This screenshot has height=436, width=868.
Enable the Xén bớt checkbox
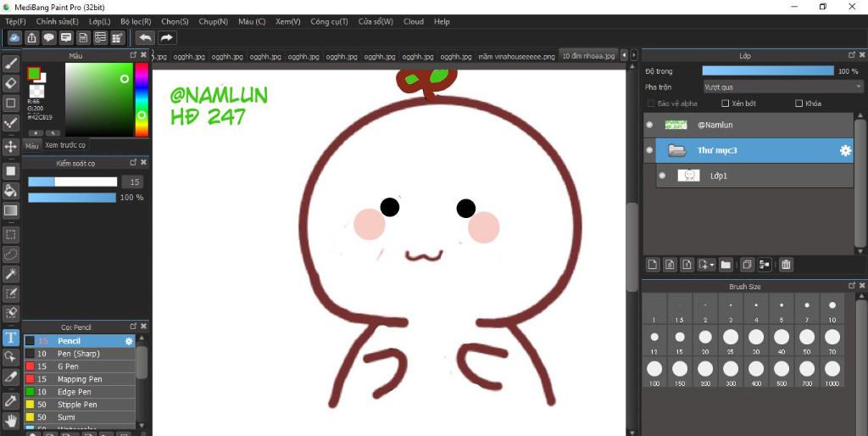(x=726, y=103)
